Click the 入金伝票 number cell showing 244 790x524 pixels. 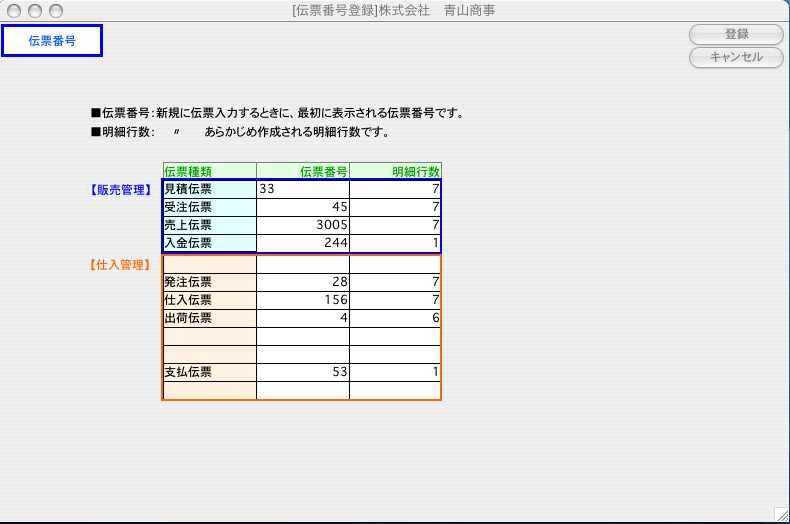point(303,243)
